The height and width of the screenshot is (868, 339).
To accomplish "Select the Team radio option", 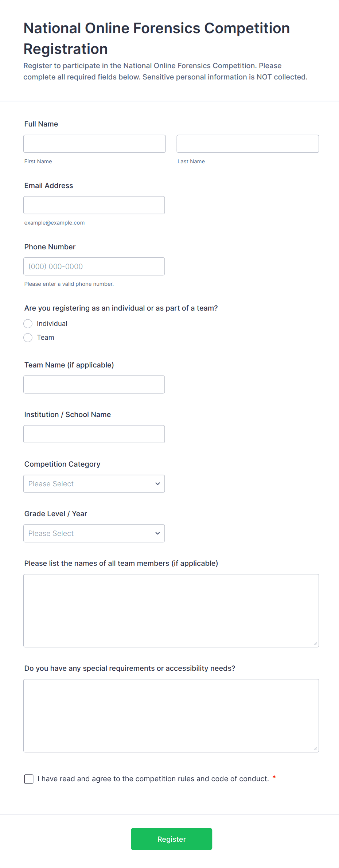I will pyautogui.click(x=28, y=338).
